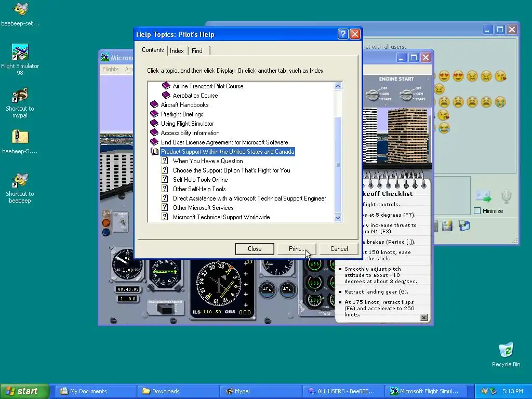Click the ILS 110.50 frequency readout

pos(207,312)
